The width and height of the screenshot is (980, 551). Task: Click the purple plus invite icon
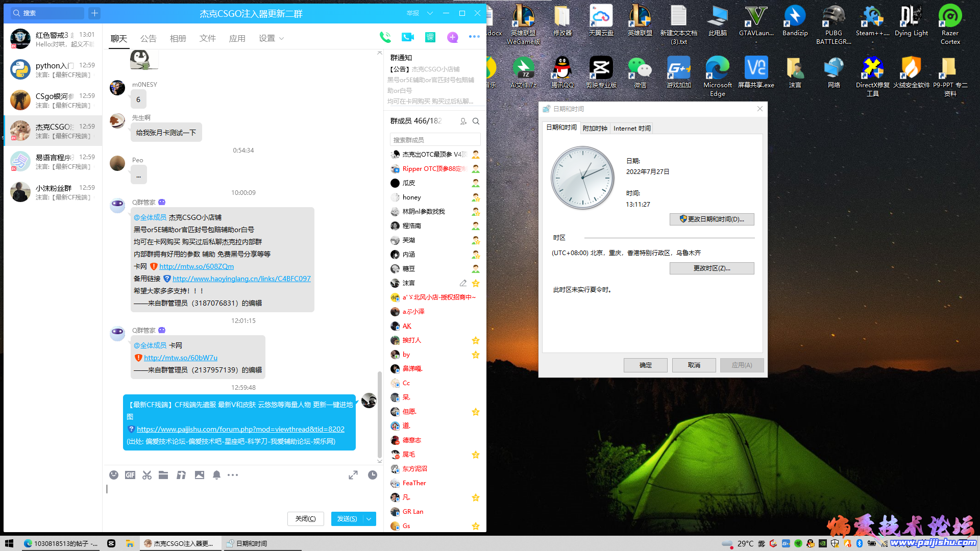(452, 37)
